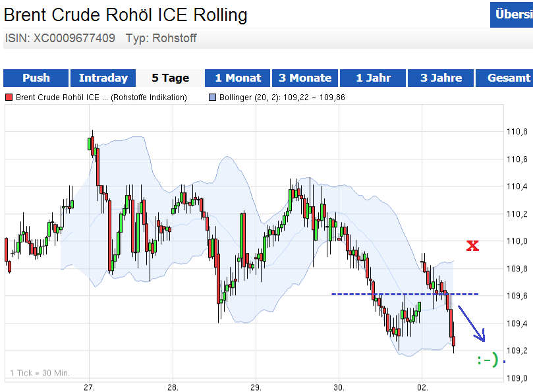Image resolution: width=533 pixels, height=392 pixels.
Task: Switch chart to 3 Monate
Action: pos(305,78)
